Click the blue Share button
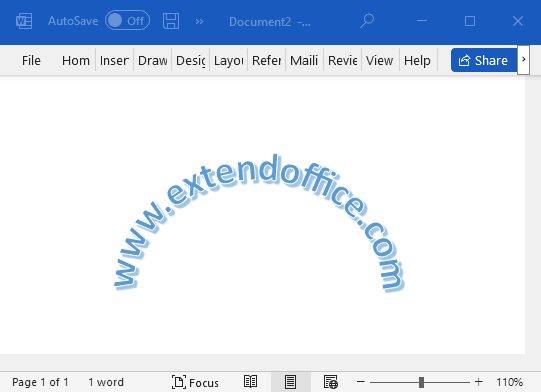Image resolution: width=541 pixels, height=392 pixels. pyautogui.click(x=484, y=60)
